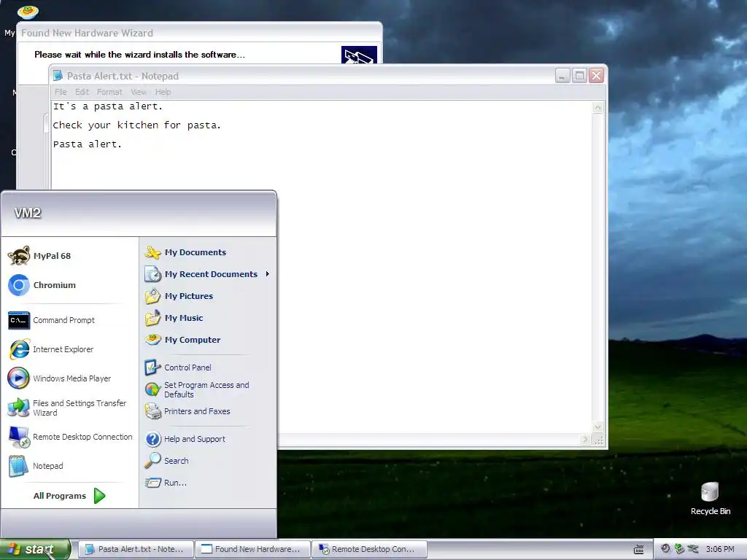Open Printers and Faxes icon

[x=153, y=411]
